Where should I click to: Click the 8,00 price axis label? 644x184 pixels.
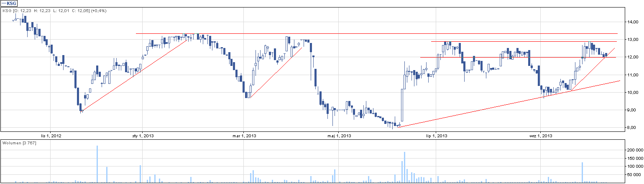point(632,128)
